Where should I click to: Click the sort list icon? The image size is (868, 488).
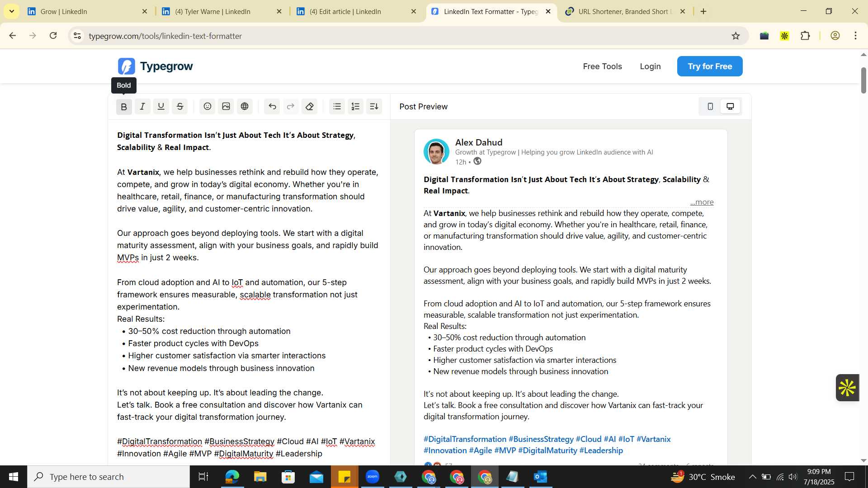pos(374,107)
